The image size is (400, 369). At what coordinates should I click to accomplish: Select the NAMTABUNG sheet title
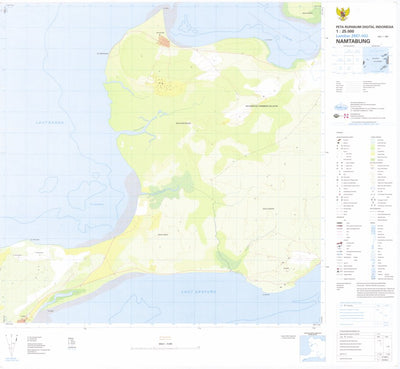pos(353,41)
